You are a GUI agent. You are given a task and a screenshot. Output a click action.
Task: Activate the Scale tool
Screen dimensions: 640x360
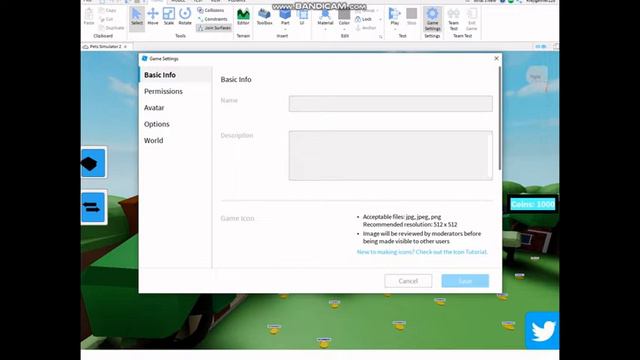(169, 17)
